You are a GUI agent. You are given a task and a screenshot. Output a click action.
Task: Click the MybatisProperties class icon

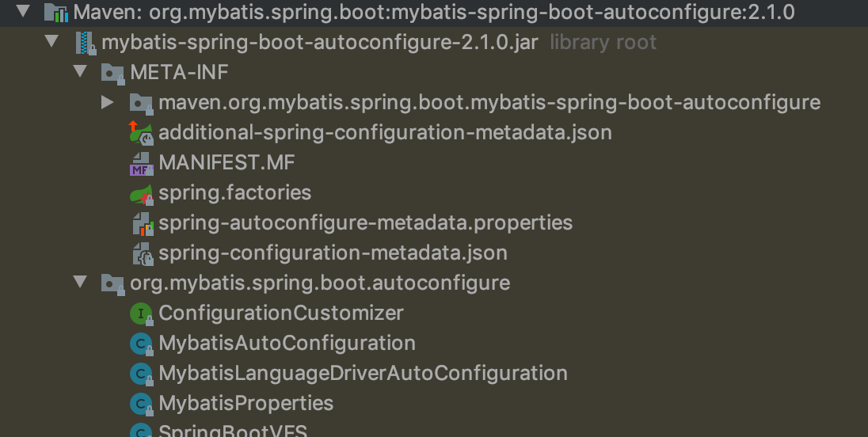[x=141, y=404]
